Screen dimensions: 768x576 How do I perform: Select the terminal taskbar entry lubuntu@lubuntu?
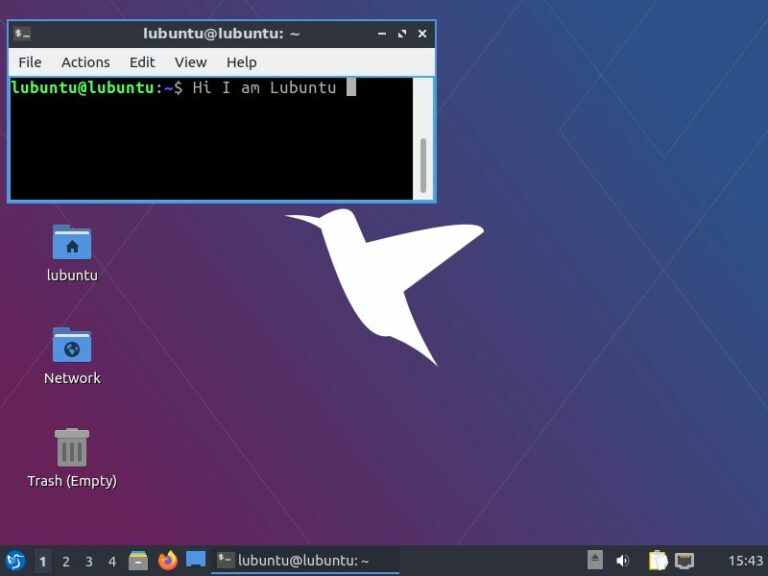tap(305, 561)
